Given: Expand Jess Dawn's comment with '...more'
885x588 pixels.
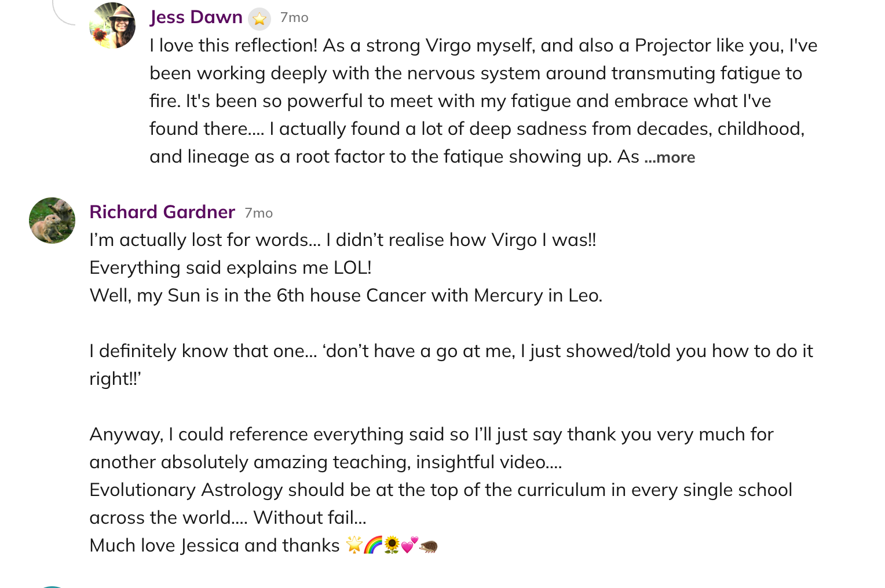Looking at the screenshot, I should pos(670,157).
